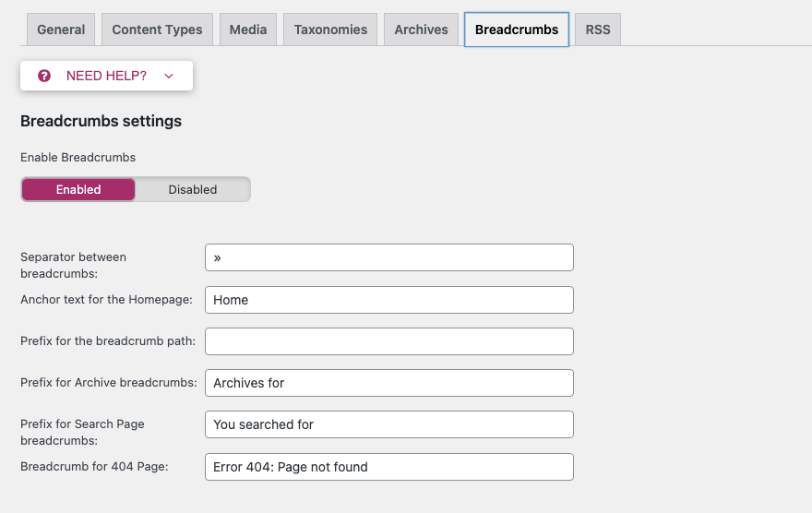The image size is (812, 513).
Task: Open the Archives tab
Action: pyautogui.click(x=421, y=30)
